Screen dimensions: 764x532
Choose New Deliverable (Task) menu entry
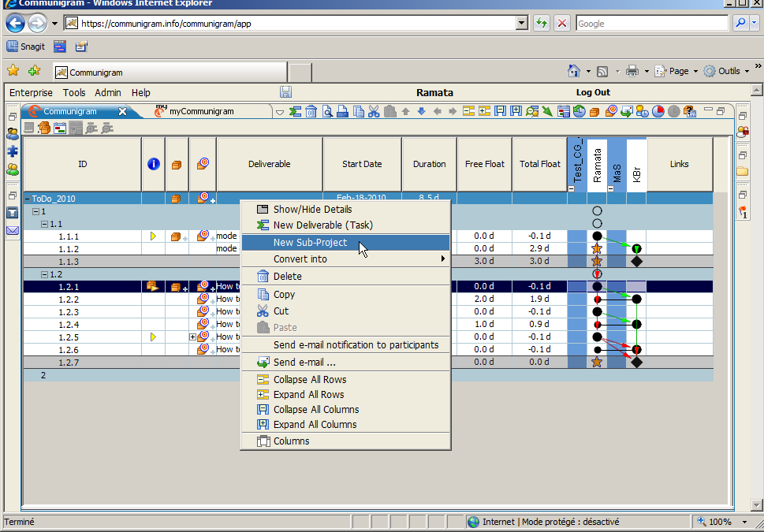click(x=345, y=225)
